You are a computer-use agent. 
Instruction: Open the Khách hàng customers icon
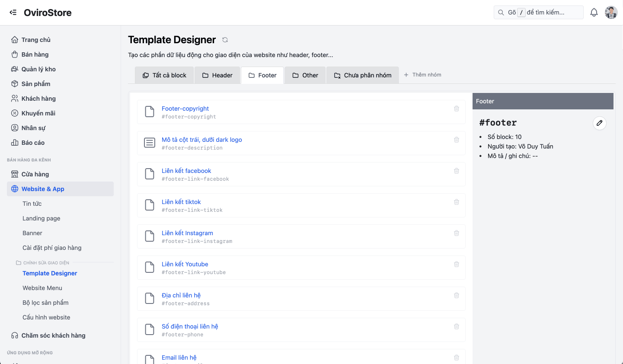pos(14,98)
